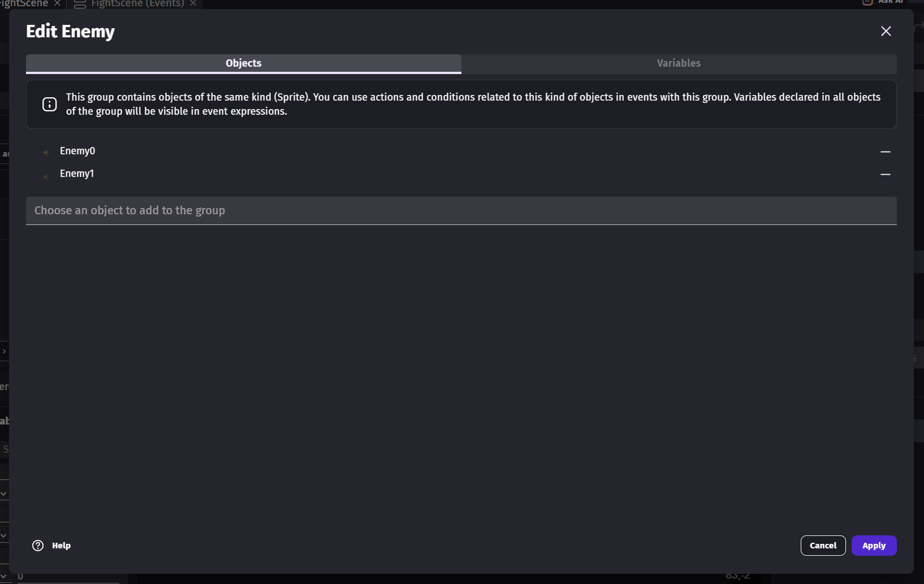Image resolution: width=924 pixels, height=584 pixels.
Task: Select the Enemy1 object name
Action: pyautogui.click(x=77, y=174)
